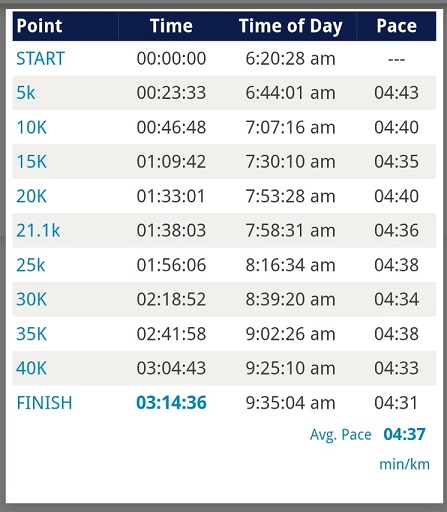
Task: Open the 5k split point
Action: pos(26,93)
